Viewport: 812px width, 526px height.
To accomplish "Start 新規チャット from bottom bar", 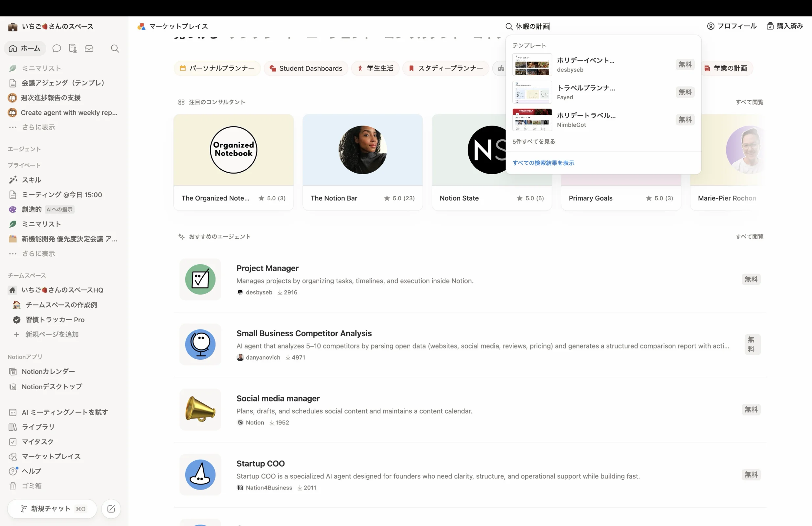I will point(52,509).
